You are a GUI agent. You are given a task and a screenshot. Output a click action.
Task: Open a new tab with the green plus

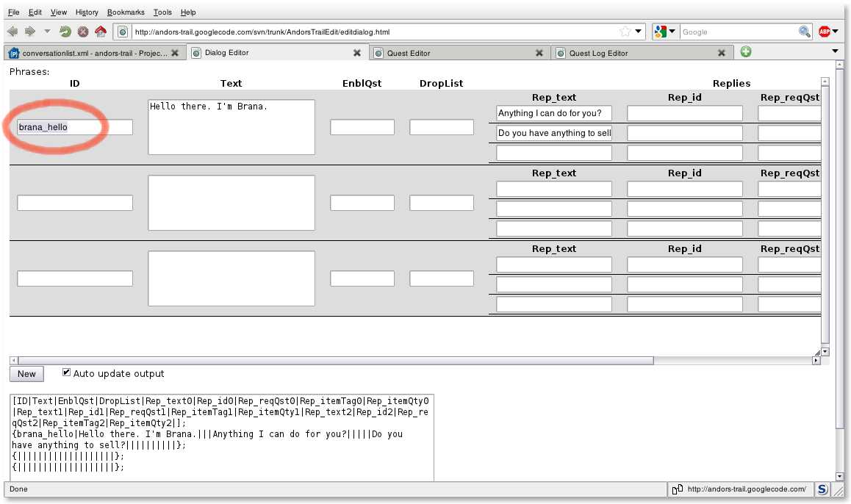click(x=746, y=52)
